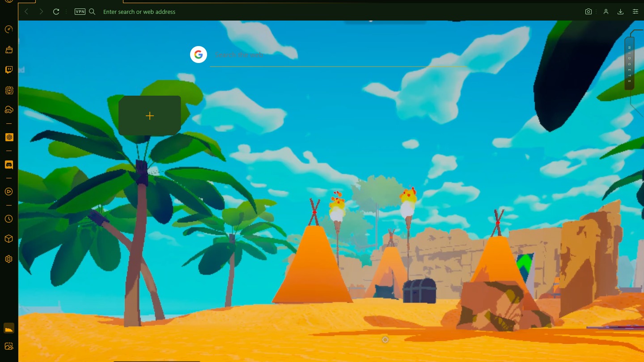Open the Downloads popup
Viewport: 644px width, 362px height.
pos(620,12)
